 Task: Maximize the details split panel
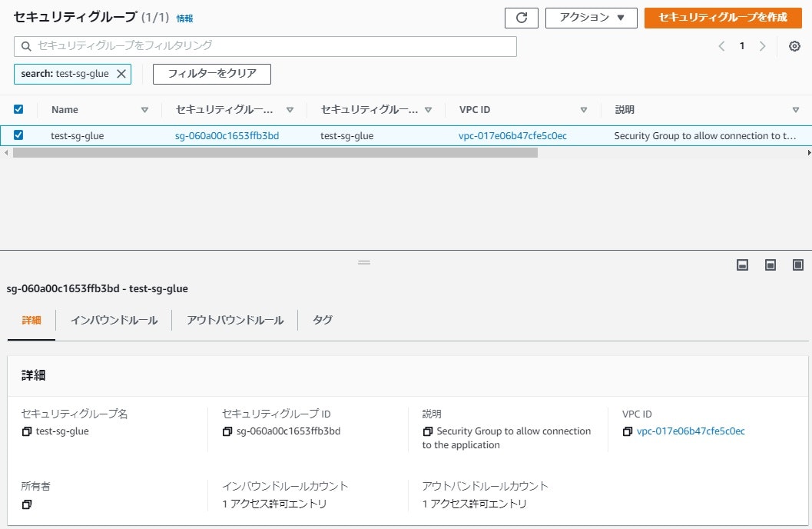798,265
